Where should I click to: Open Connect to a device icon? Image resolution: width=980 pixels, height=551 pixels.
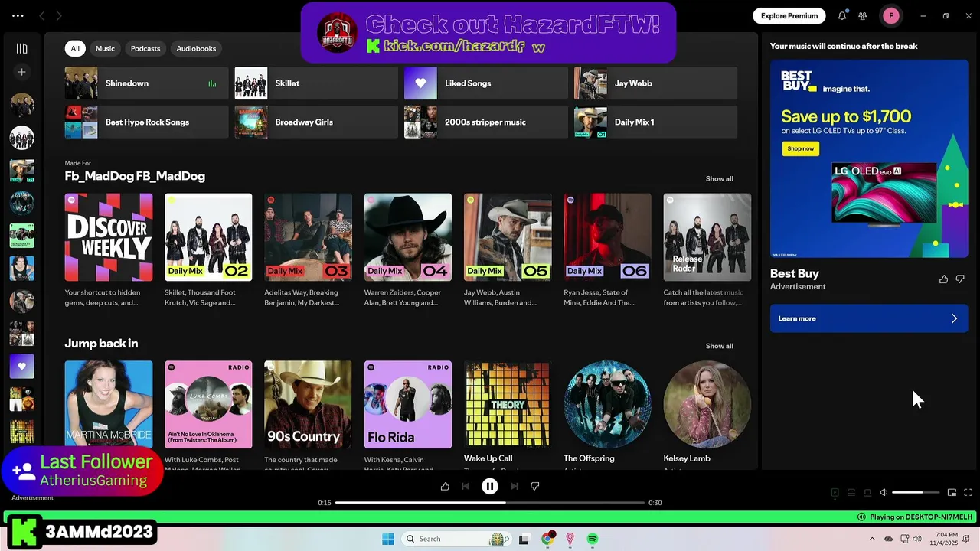tap(867, 493)
